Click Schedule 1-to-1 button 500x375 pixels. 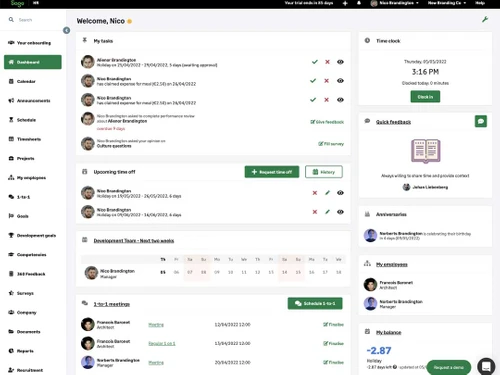[x=315, y=303]
